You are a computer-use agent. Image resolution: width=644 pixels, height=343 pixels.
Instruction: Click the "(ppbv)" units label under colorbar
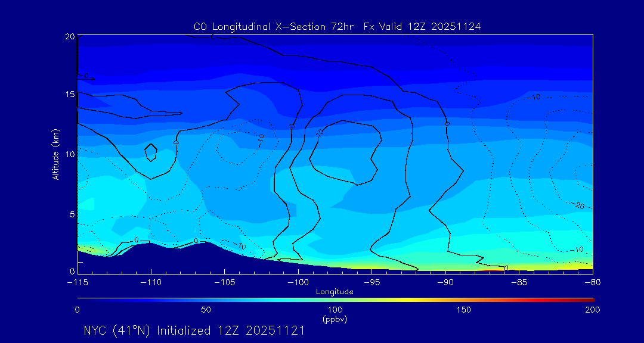[x=335, y=319]
